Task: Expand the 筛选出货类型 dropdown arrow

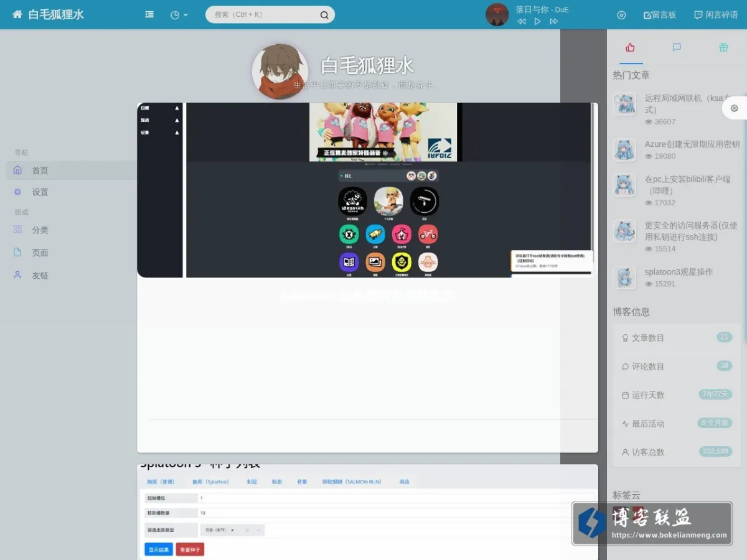Action: (x=260, y=530)
